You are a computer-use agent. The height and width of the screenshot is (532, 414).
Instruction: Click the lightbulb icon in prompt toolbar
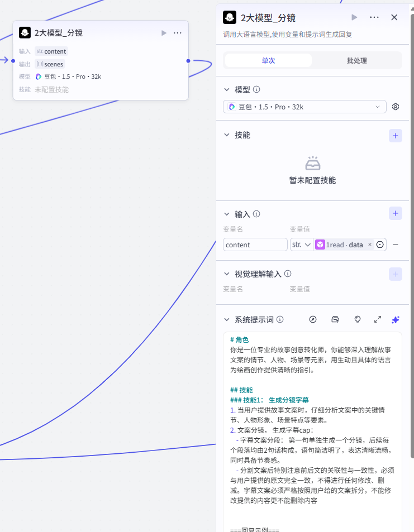click(357, 320)
